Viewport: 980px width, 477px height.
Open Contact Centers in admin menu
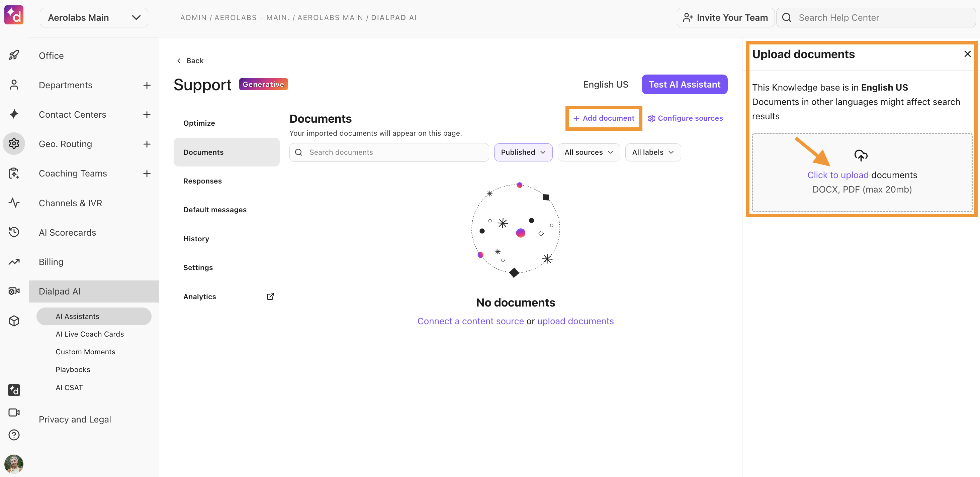pyautogui.click(x=72, y=114)
